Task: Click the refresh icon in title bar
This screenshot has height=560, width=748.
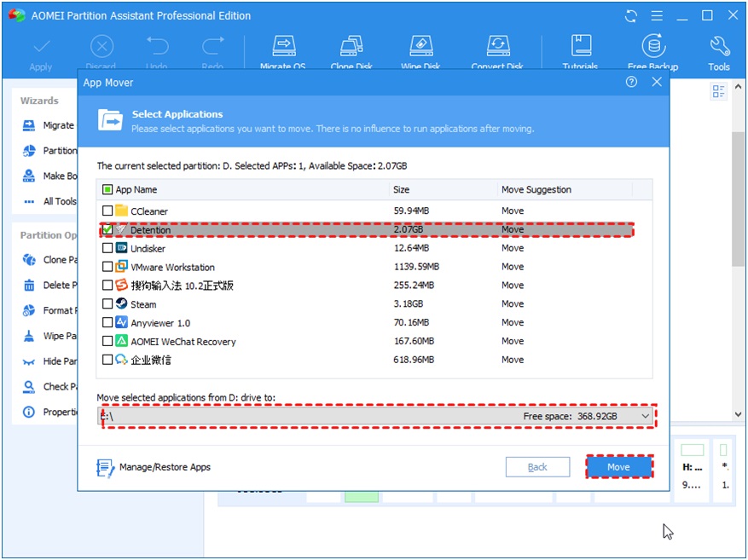Action: coord(631,16)
